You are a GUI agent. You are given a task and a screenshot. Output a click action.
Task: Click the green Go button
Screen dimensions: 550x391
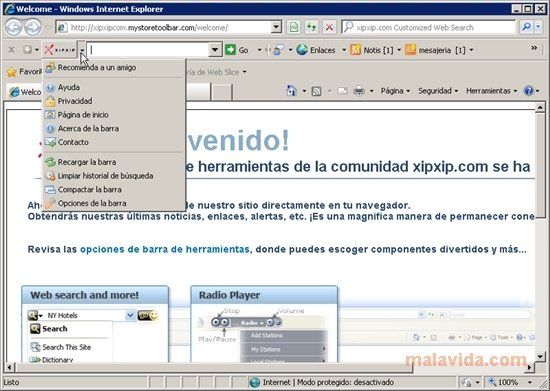tap(237, 50)
